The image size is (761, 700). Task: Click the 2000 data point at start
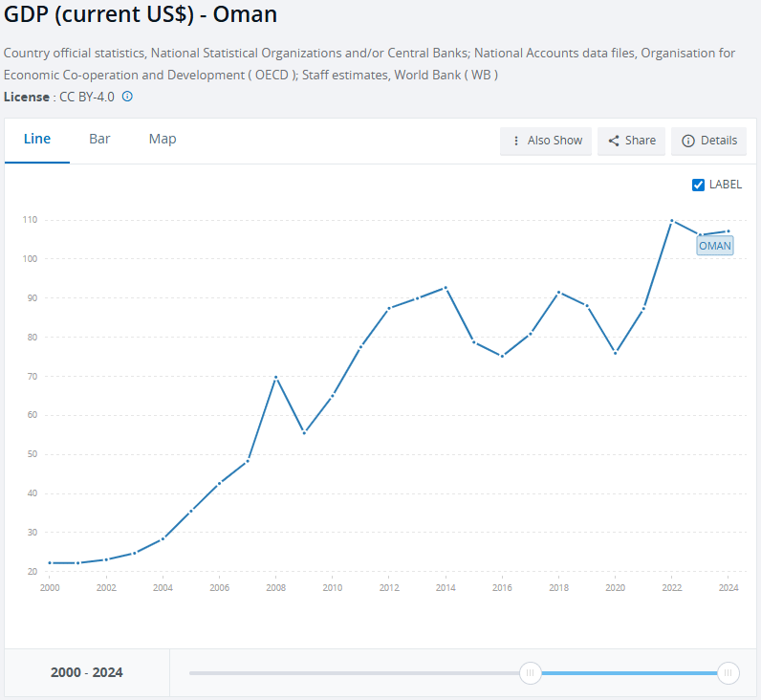pyautogui.click(x=50, y=563)
